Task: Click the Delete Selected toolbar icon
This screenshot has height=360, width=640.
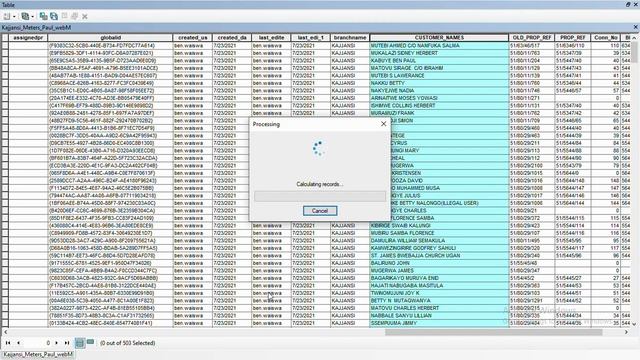Action: [84, 16]
